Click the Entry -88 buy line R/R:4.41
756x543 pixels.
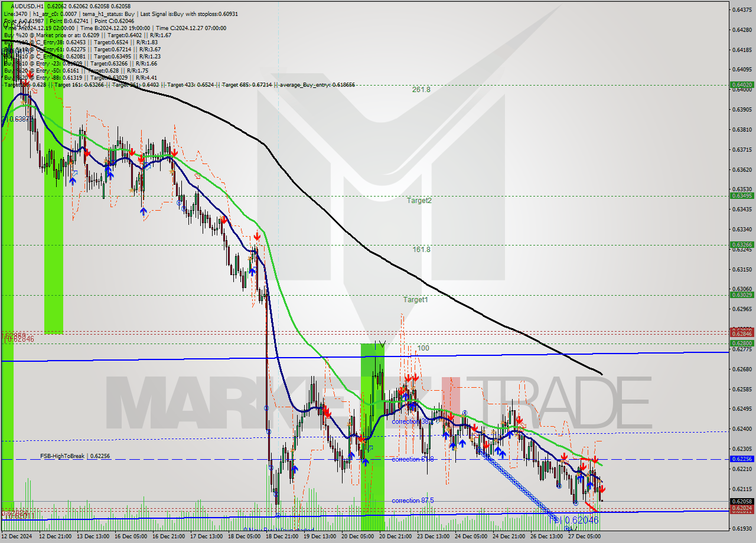coord(80,78)
